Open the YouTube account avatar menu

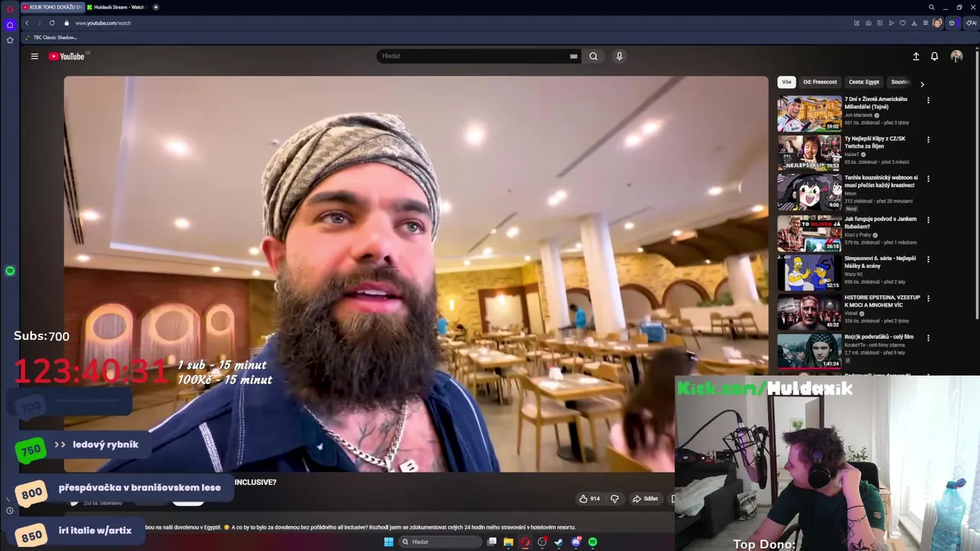click(x=956, y=56)
